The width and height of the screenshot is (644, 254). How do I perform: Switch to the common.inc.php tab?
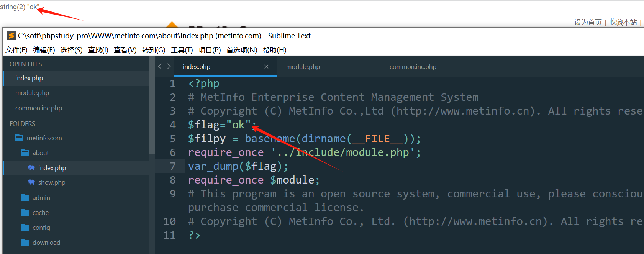(x=413, y=67)
